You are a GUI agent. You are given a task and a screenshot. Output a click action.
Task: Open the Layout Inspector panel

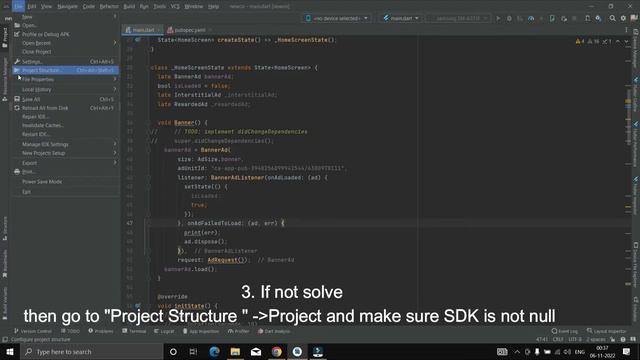click(x=607, y=331)
